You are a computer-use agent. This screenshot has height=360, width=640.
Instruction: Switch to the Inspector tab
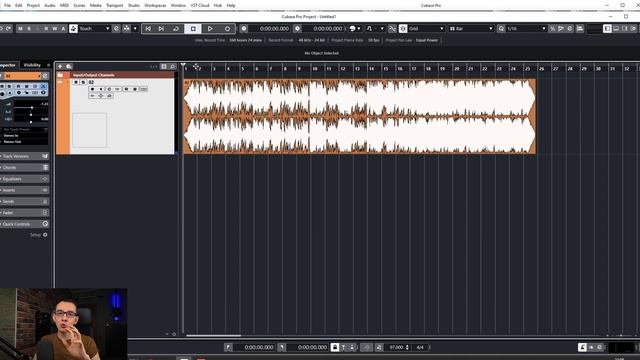7,65
